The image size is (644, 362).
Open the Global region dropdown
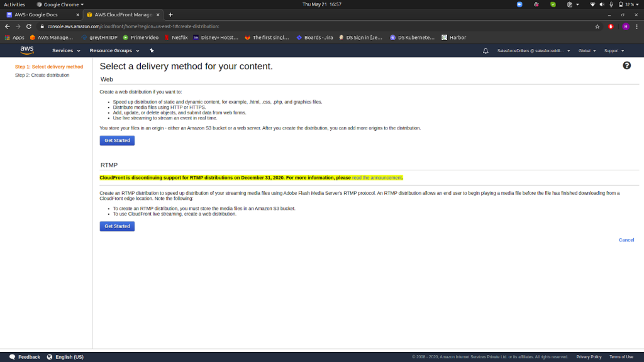(x=587, y=51)
